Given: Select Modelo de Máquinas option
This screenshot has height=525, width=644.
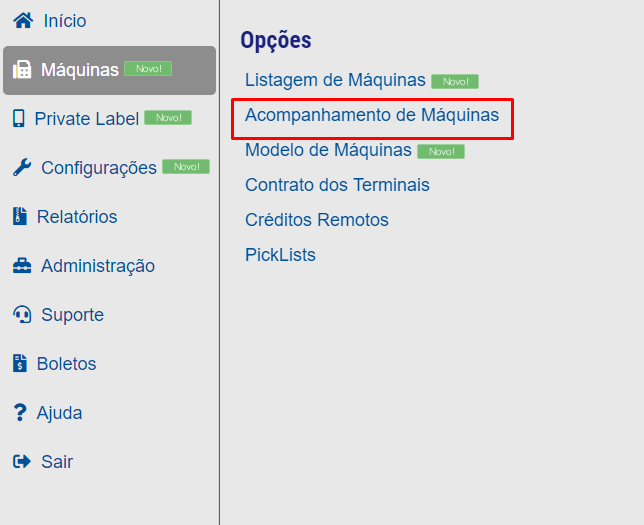Looking at the screenshot, I should (328, 150).
